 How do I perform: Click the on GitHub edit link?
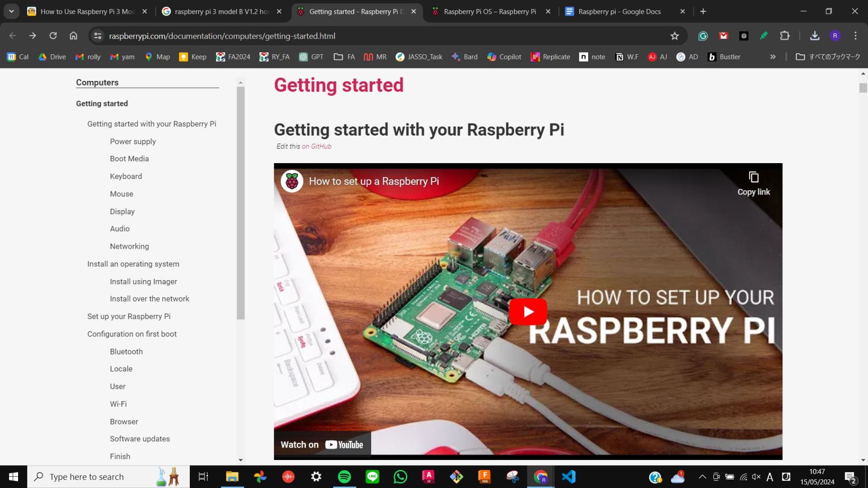pyautogui.click(x=316, y=146)
